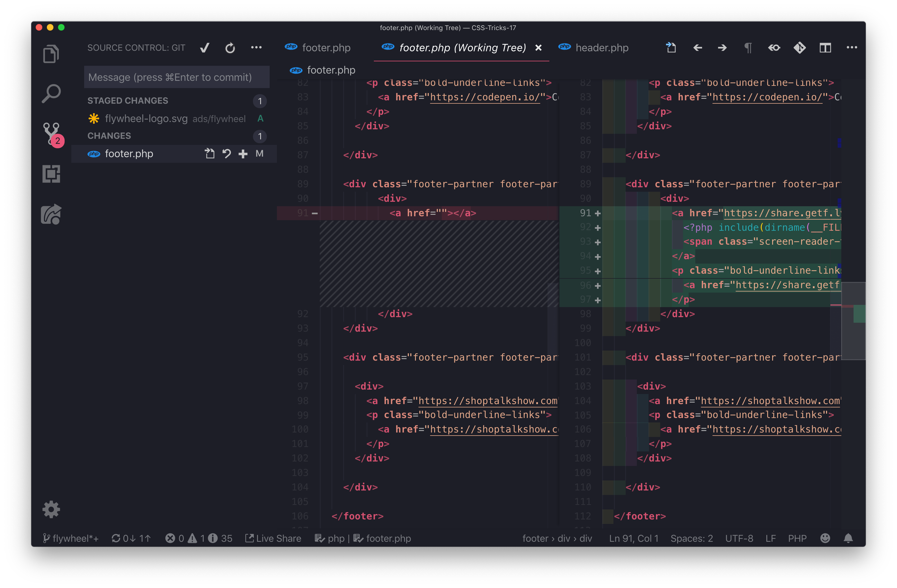Go to the next change arrow
Image resolution: width=897 pixels, height=588 pixels.
click(x=722, y=48)
